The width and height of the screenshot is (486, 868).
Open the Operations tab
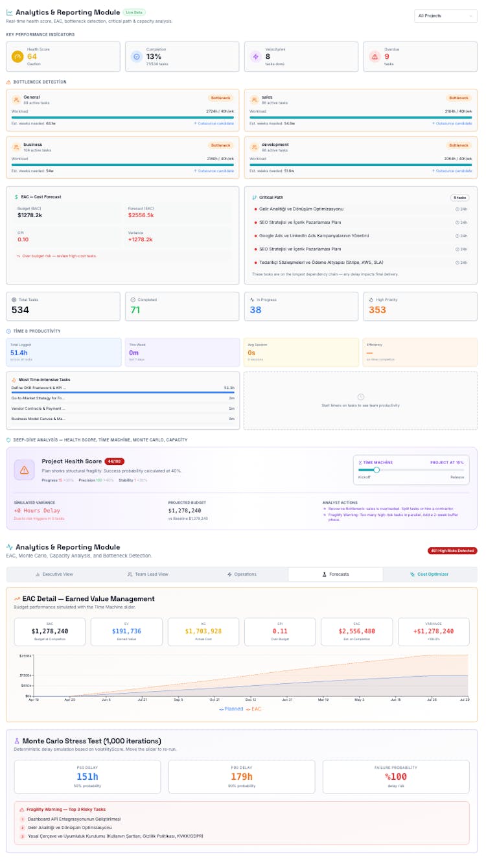pos(241,574)
